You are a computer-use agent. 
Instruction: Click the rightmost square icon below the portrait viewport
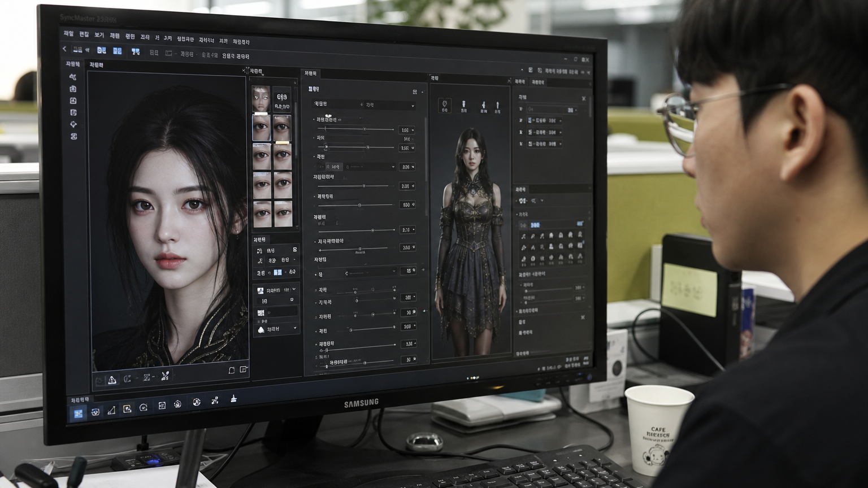(244, 370)
